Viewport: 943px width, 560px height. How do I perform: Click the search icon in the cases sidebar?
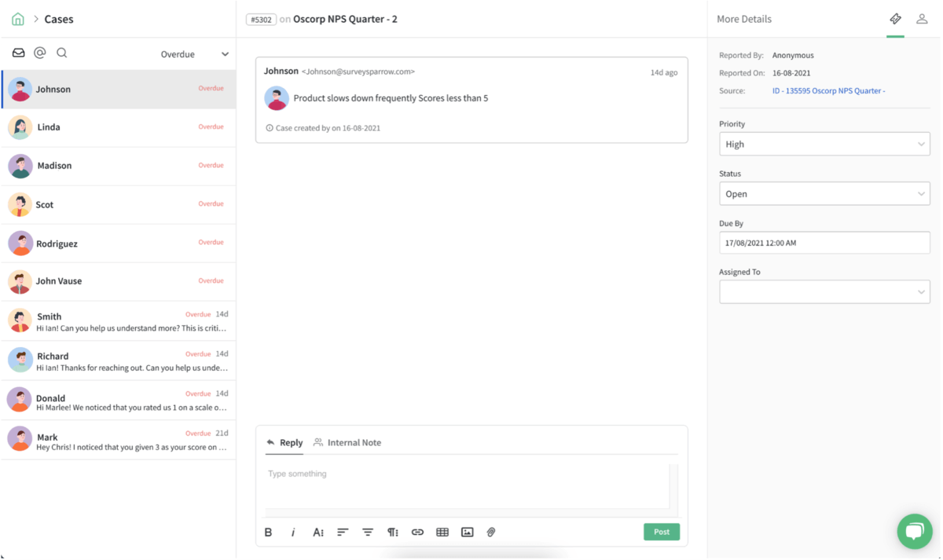61,53
